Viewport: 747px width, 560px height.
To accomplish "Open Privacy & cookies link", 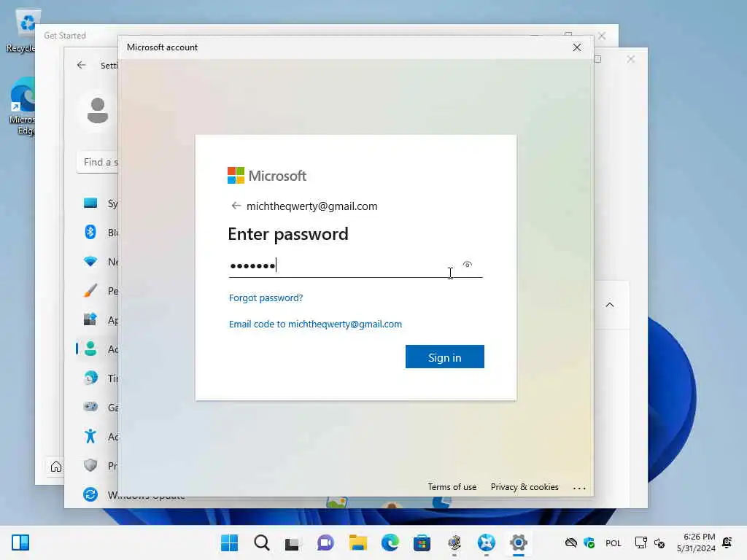I will coord(525,486).
